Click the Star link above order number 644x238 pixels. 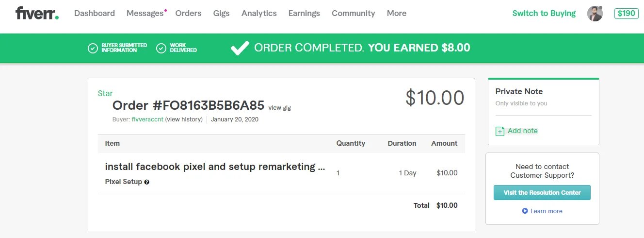click(105, 93)
